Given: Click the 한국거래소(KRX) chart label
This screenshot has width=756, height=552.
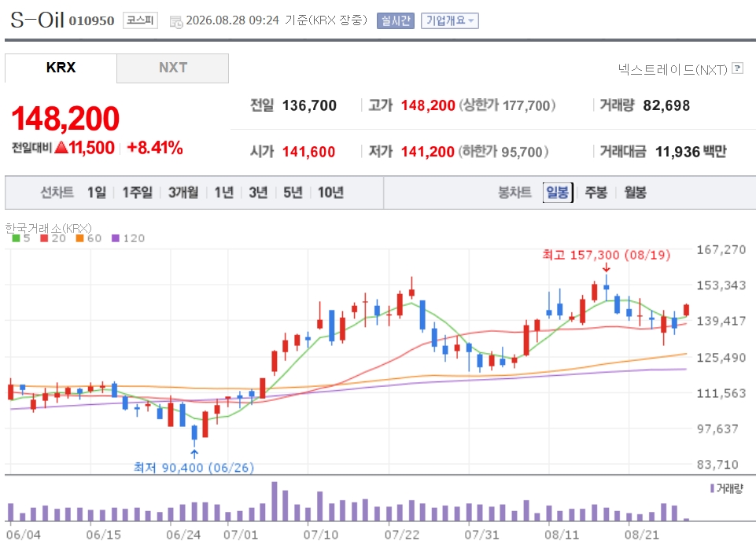Looking at the screenshot, I should click(x=48, y=227).
